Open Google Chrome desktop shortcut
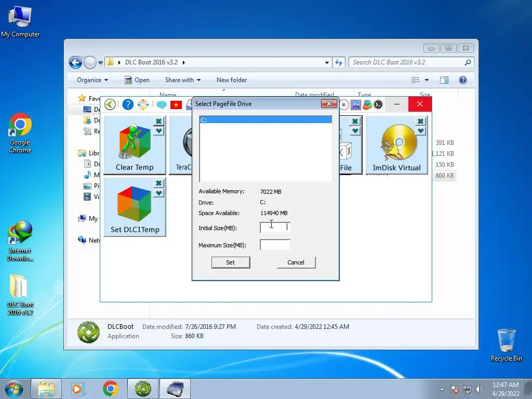The image size is (532, 399). point(20,134)
